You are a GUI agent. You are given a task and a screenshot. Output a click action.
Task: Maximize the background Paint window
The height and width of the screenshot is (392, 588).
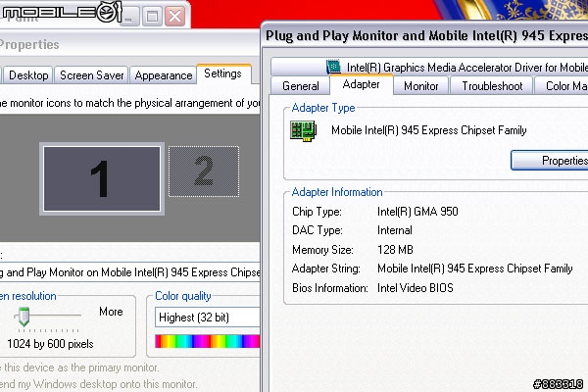[x=152, y=17]
